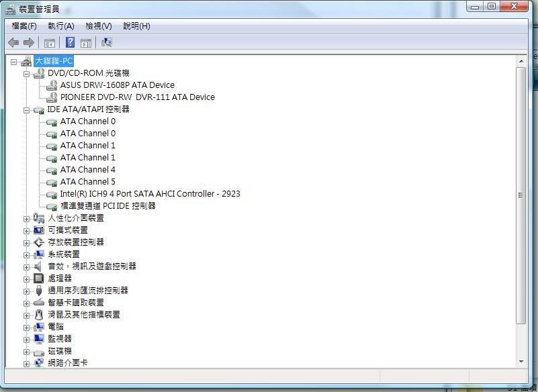Expand the 人性化介面裝置 branch
The height and width of the screenshot is (392, 538).
click(26, 219)
